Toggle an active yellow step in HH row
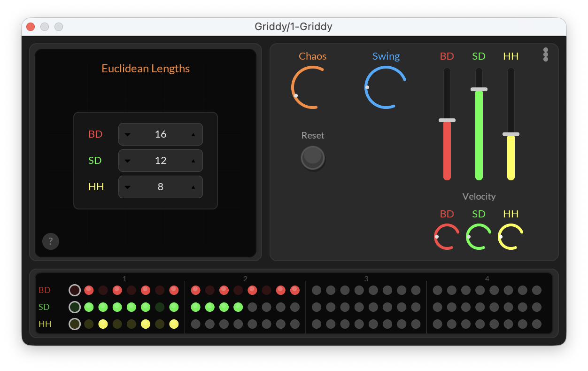This screenshot has width=588, height=371. tap(103, 324)
